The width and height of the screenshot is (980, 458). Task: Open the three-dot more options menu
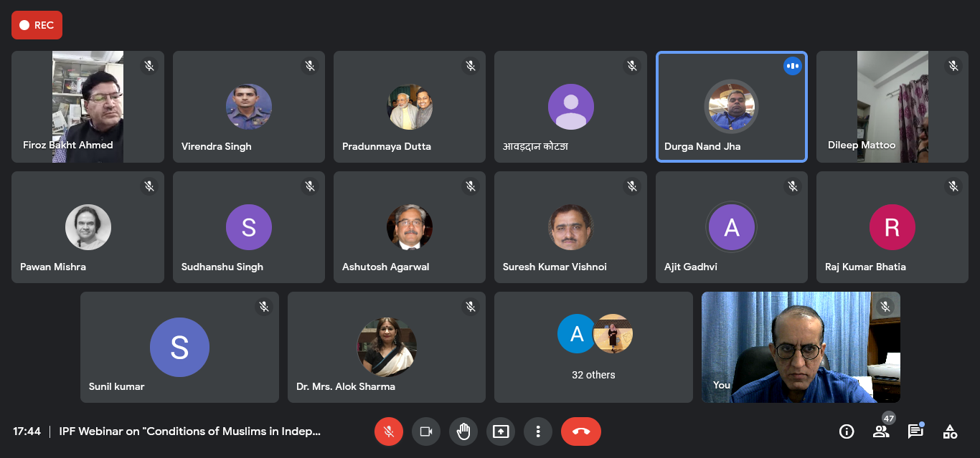coord(537,431)
